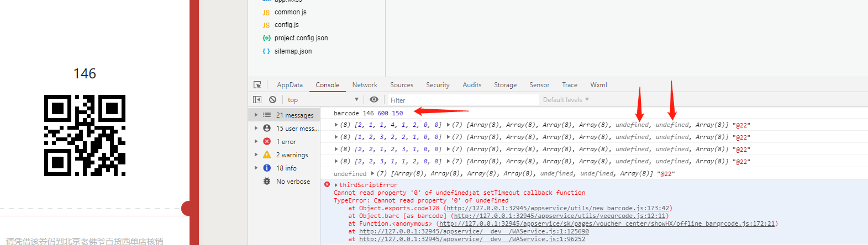868x245 pixels.
Task: Click the blue info icon
Action: pyautogui.click(x=267, y=168)
